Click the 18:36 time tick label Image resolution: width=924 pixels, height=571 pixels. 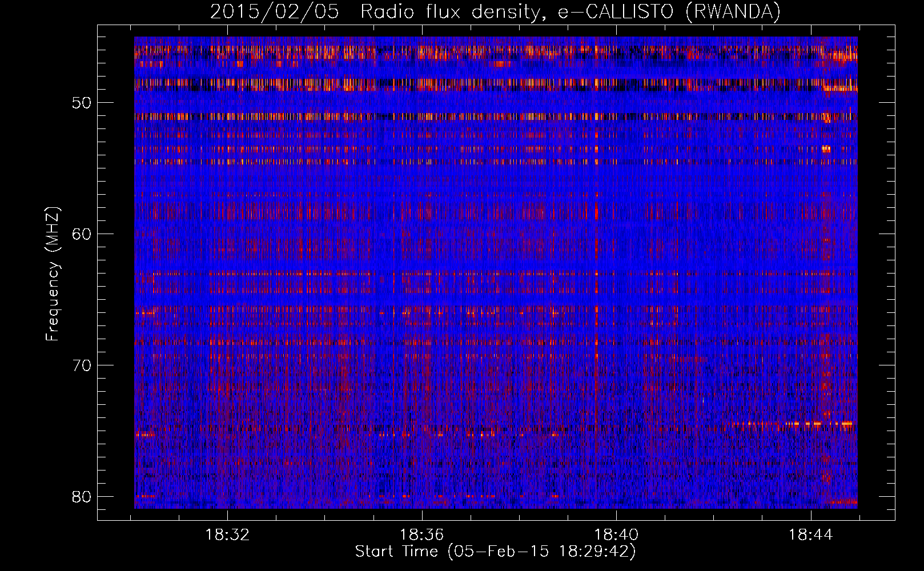coord(422,535)
